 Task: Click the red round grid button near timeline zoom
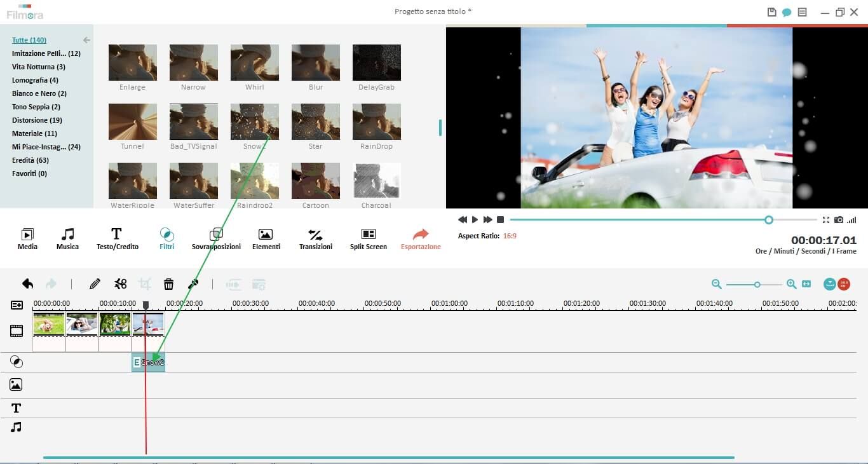tap(844, 284)
